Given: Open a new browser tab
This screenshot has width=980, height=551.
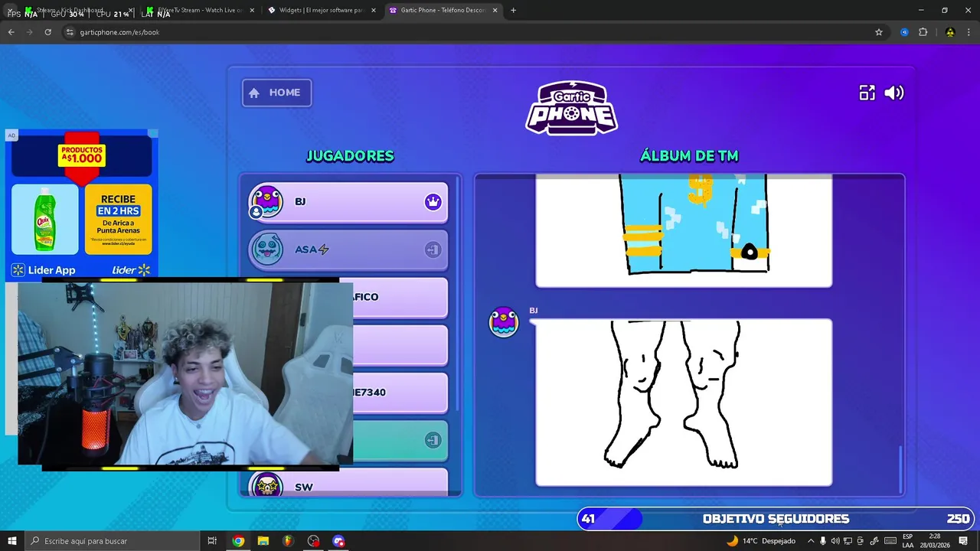Looking at the screenshot, I should (513, 11).
